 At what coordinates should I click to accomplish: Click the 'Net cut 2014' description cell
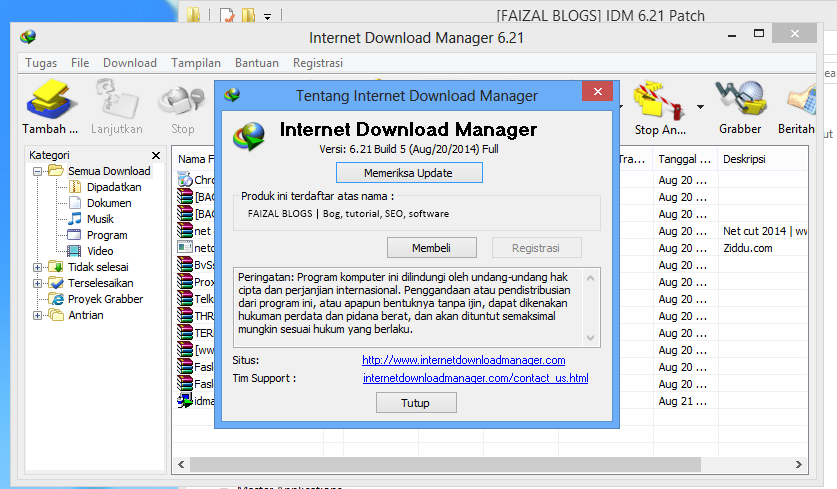764,231
